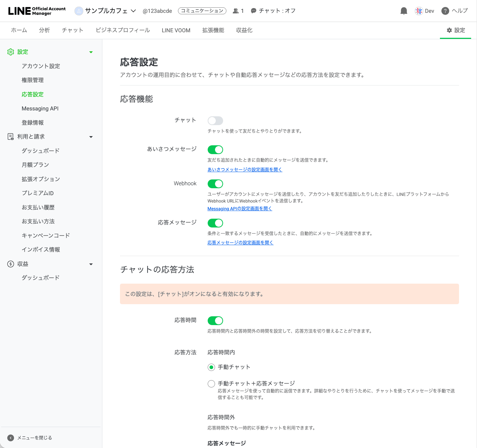Open 応答メッセージの設定画面を開く link
The height and width of the screenshot is (448, 477).
pyautogui.click(x=240, y=243)
